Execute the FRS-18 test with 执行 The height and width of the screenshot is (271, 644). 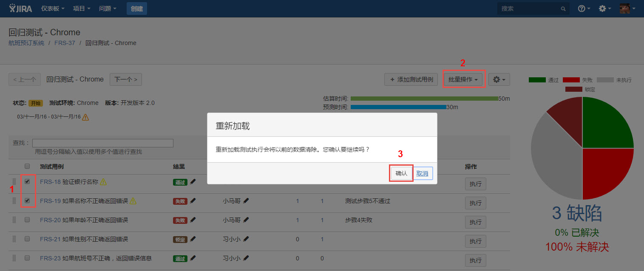click(x=475, y=184)
